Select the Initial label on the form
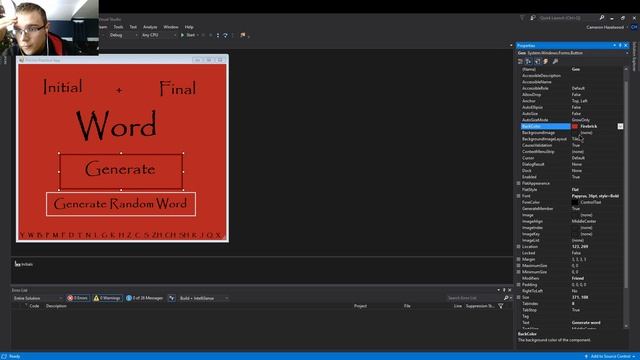Viewport: 640px width, 360px height. (x=63, y=87)
